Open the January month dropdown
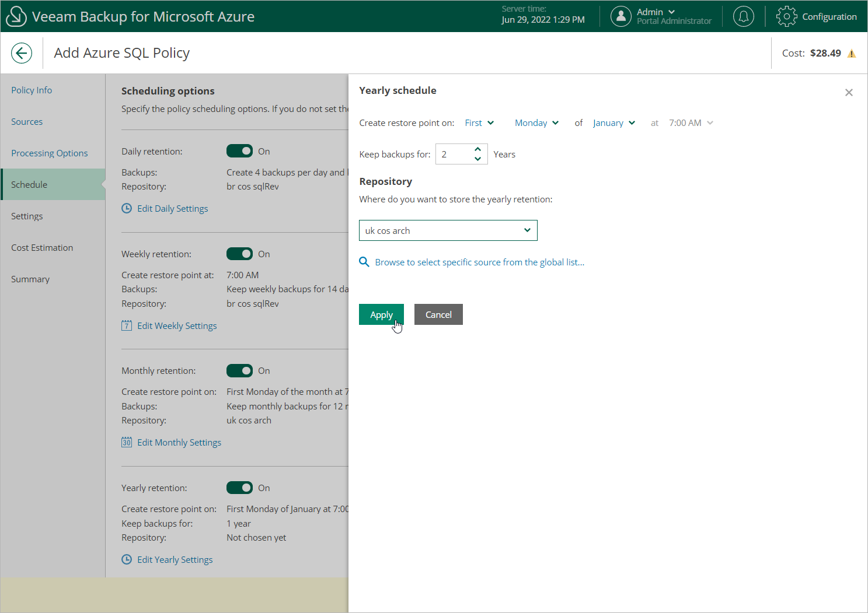Screen dimensions: 868x613 pyautogui.click(x=614, y=122)
